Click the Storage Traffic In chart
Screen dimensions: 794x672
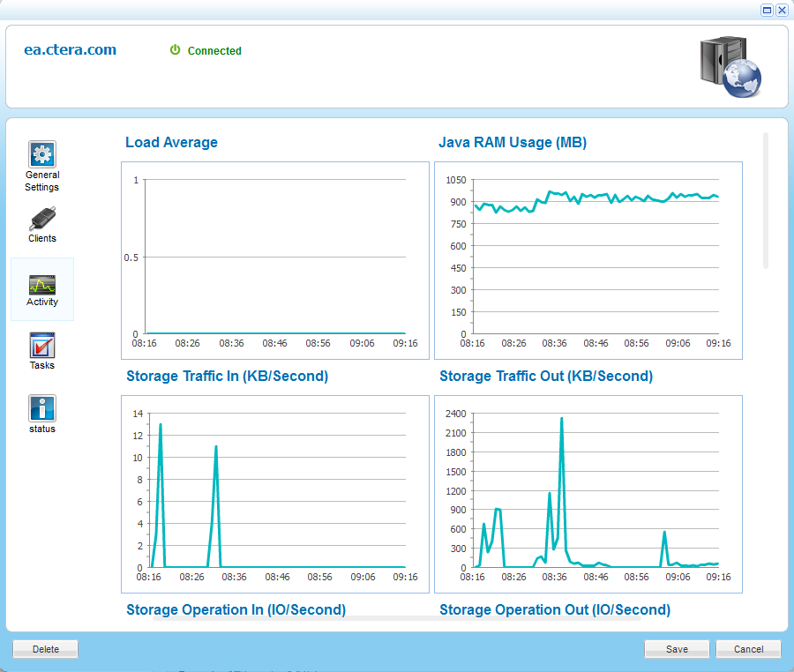tap(274, 494)
